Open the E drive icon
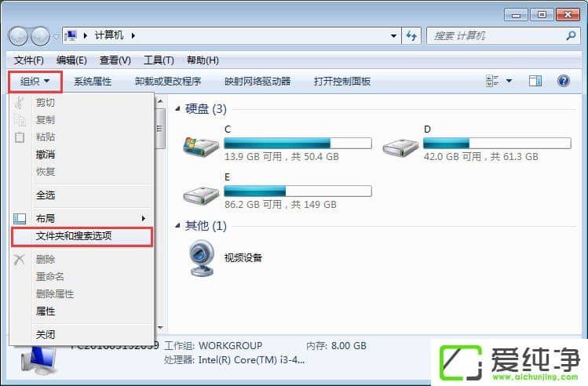Screen dimensions: 588x386 [x=201, y=195]
